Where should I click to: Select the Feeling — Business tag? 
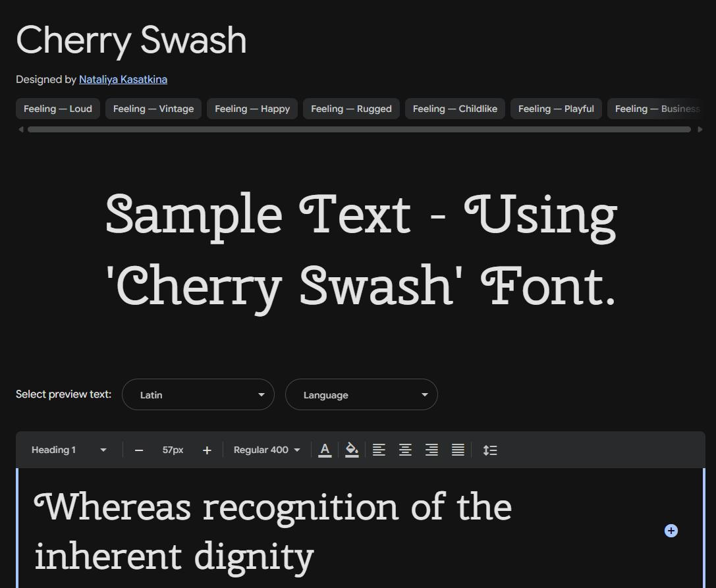click(x=657, y=109)
